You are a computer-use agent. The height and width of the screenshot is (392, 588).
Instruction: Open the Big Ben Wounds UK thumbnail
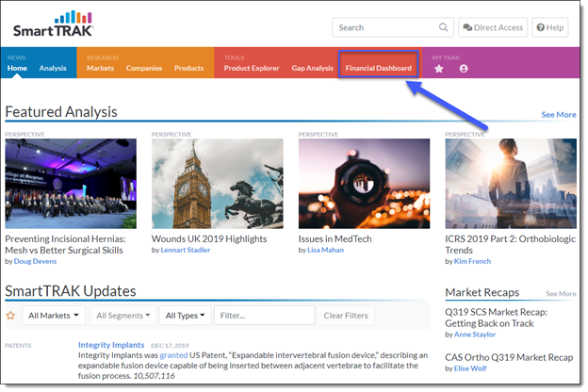(x=218, y=184)
